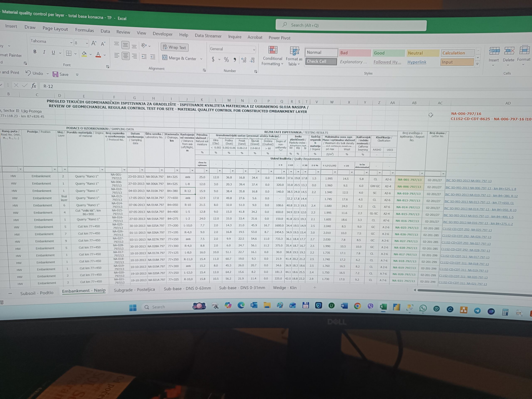The image size is (532, 399).
Task: Click the Percent Style icon
Action: [x=226, y=59]
